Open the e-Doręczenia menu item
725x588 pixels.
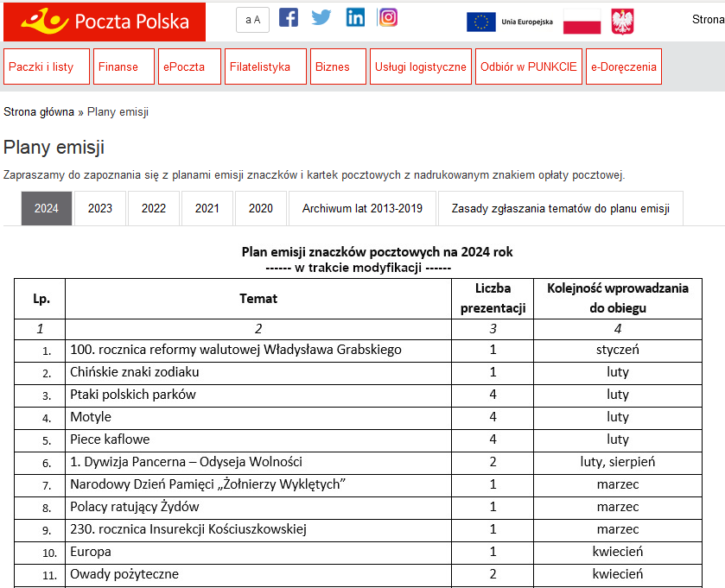[623, 66]
